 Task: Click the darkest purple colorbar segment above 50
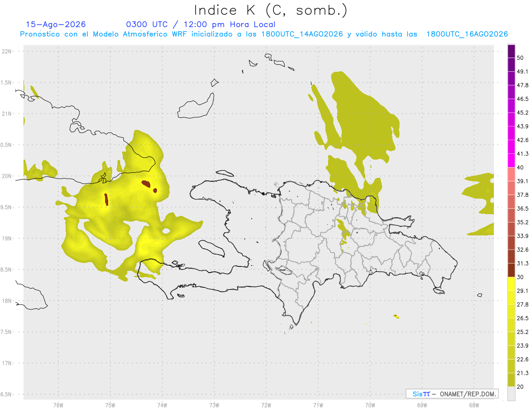[511, 51]
